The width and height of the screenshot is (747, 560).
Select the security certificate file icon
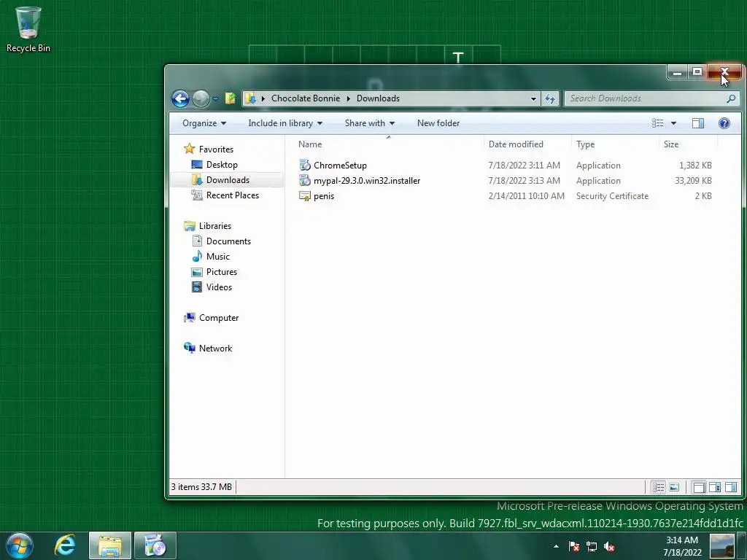point(304,195)
